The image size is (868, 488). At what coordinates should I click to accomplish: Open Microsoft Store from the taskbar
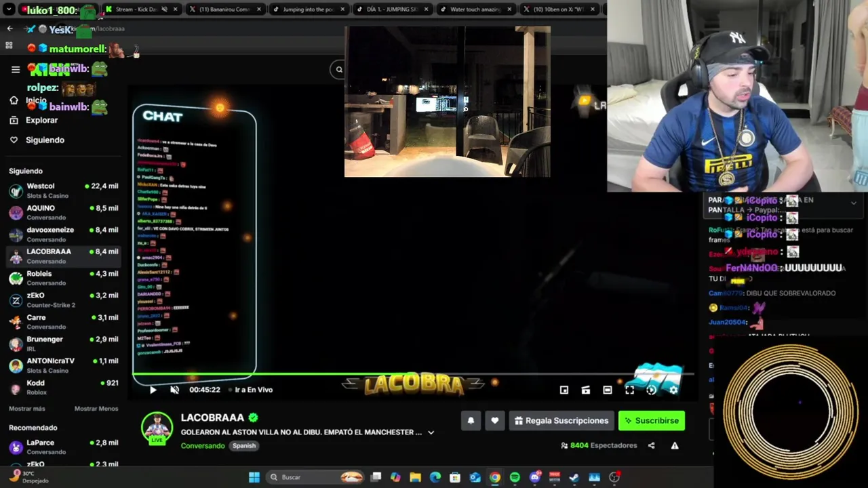(x=455, y=477)
